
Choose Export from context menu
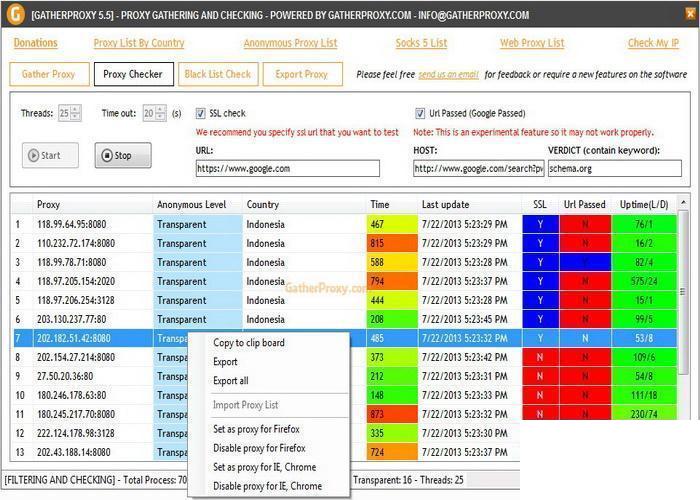point(225,362)
